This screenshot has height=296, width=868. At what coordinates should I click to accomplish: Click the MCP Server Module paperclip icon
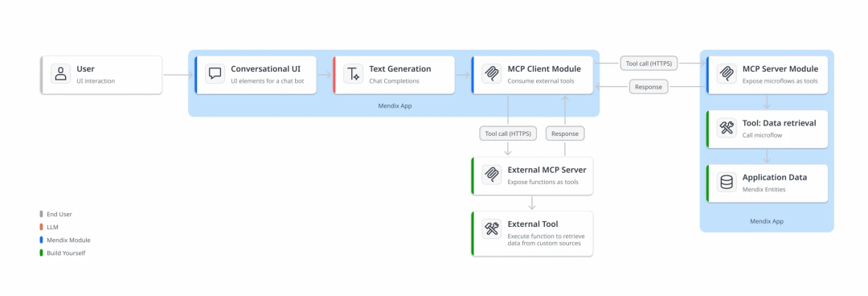727,74
